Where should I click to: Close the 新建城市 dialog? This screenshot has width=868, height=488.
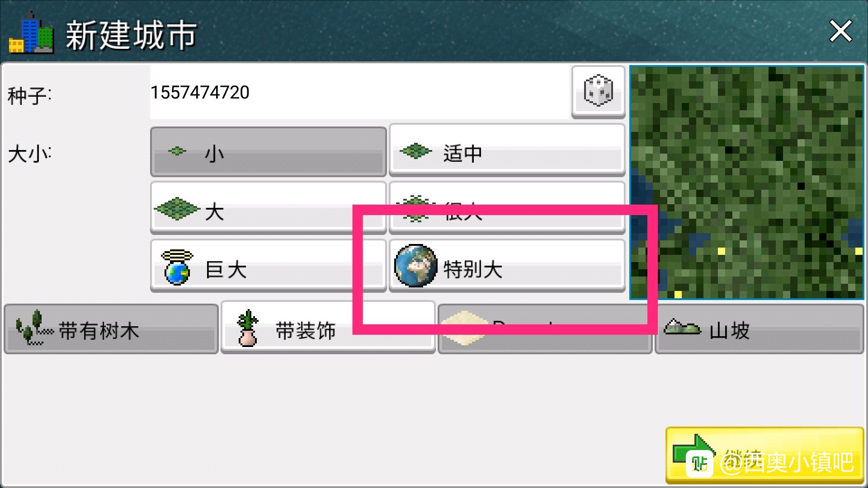(x=840, y=31)
